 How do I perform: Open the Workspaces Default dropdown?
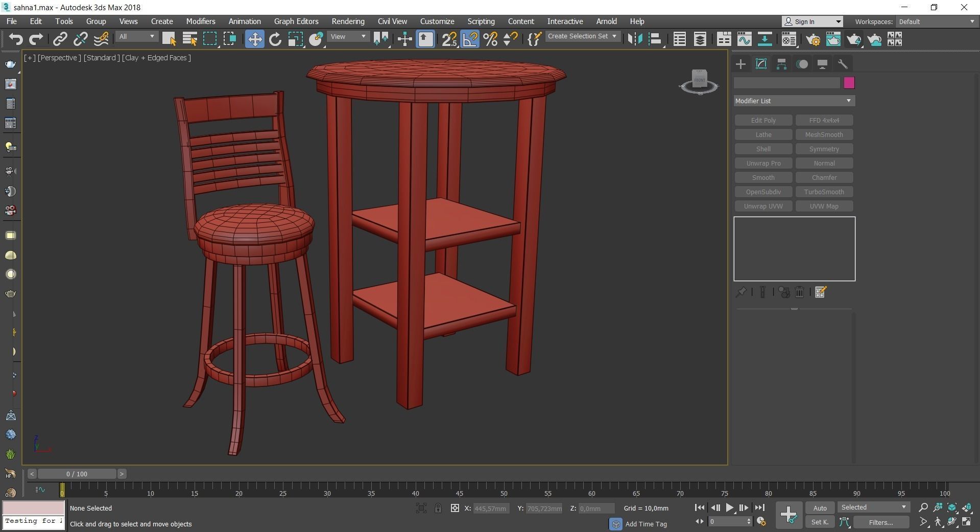[937, 21]
